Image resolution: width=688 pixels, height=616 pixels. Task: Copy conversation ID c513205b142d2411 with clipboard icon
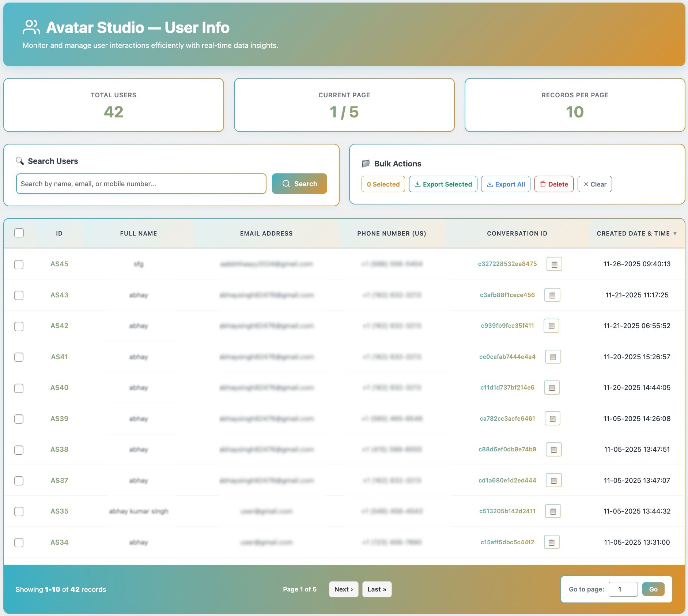(553, 511)
